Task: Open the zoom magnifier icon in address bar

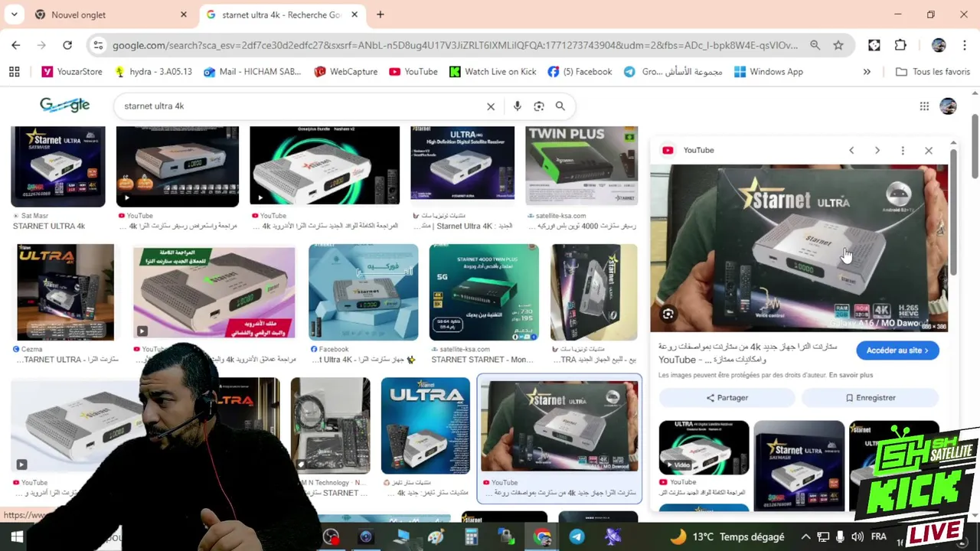Action: [x=815, y=46]
